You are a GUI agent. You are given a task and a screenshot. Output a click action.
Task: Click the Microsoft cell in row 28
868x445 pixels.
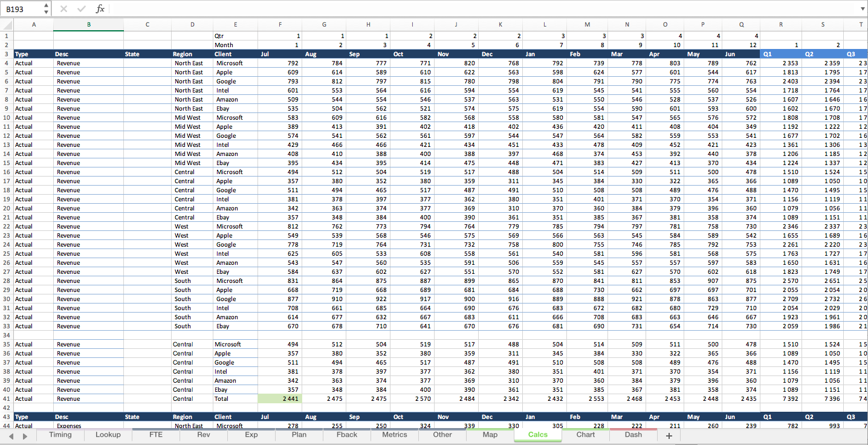[236, 281]
